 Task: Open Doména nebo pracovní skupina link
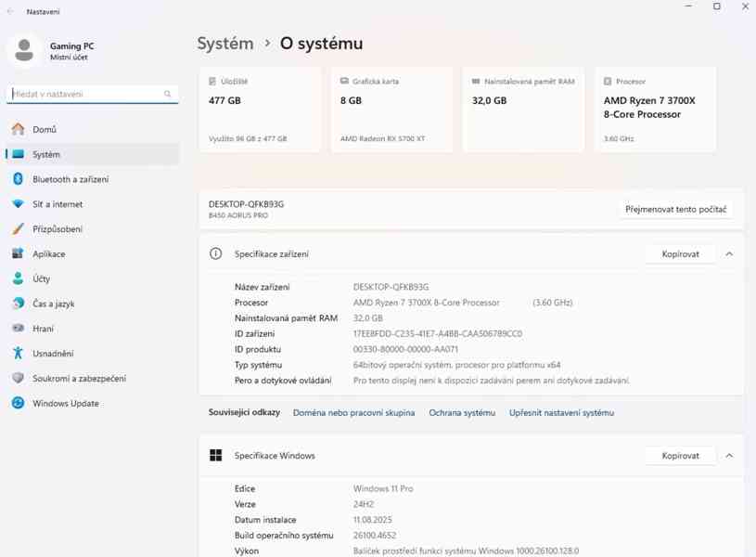coord(354,413)
